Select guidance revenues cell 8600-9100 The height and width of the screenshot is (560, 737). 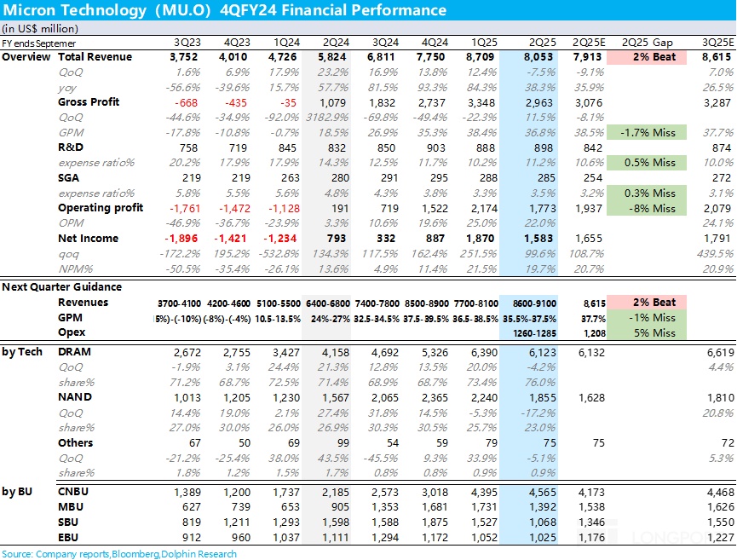pyautogui.click(x=535, y=303)
